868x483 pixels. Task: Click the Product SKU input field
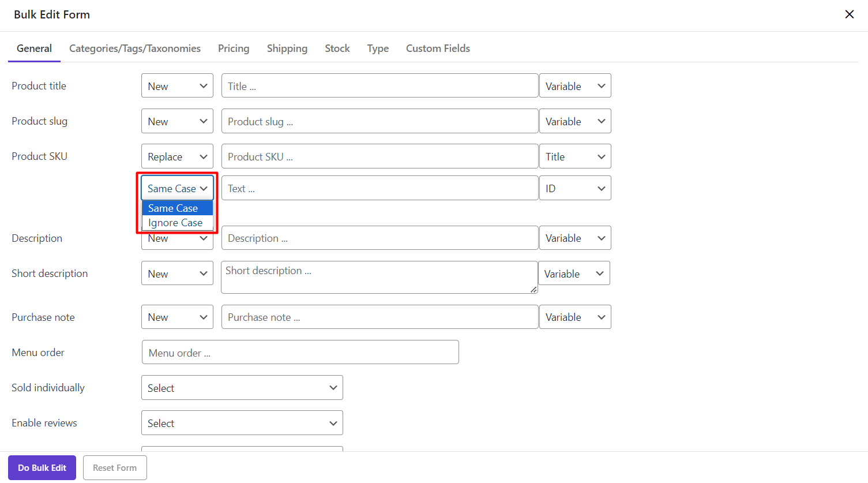(379, 156)
